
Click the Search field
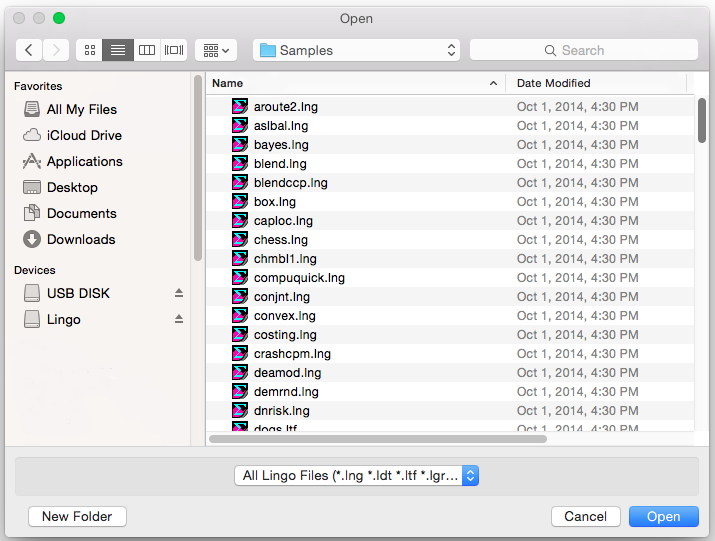tap(584, 50)
